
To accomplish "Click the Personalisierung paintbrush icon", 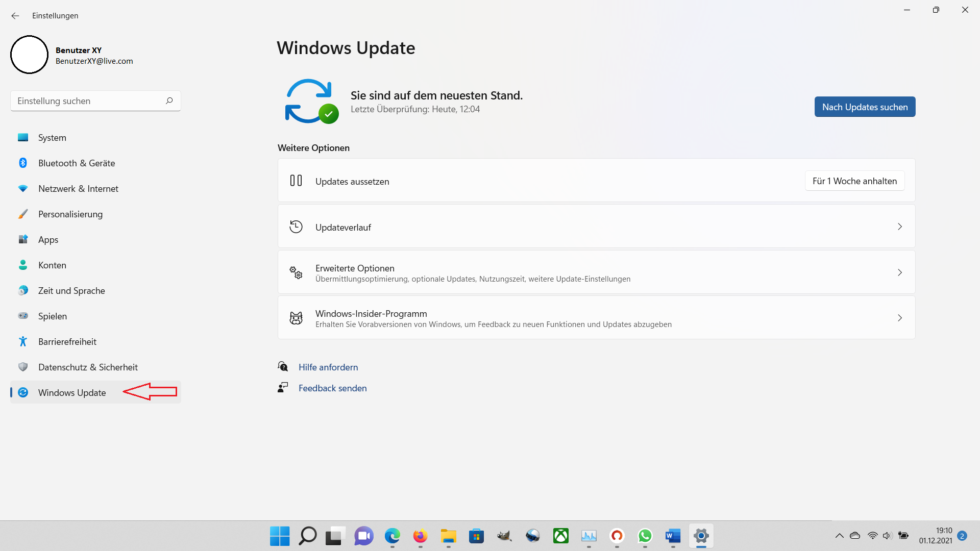I will (23, 214).
